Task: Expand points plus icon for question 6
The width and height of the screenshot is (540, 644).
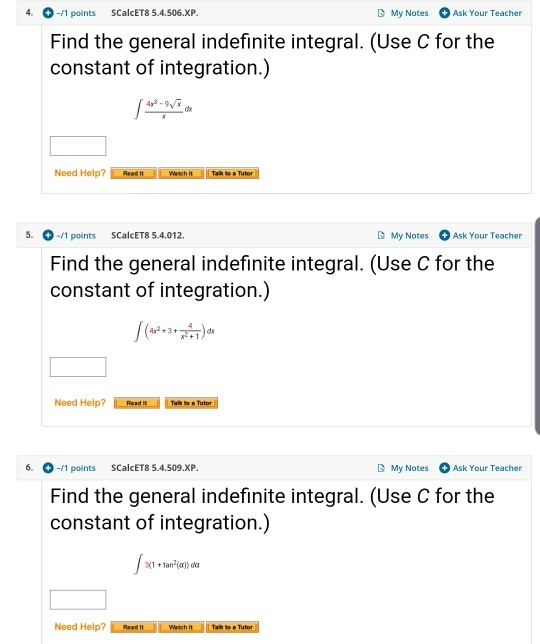Action: (x=48, y=468)
